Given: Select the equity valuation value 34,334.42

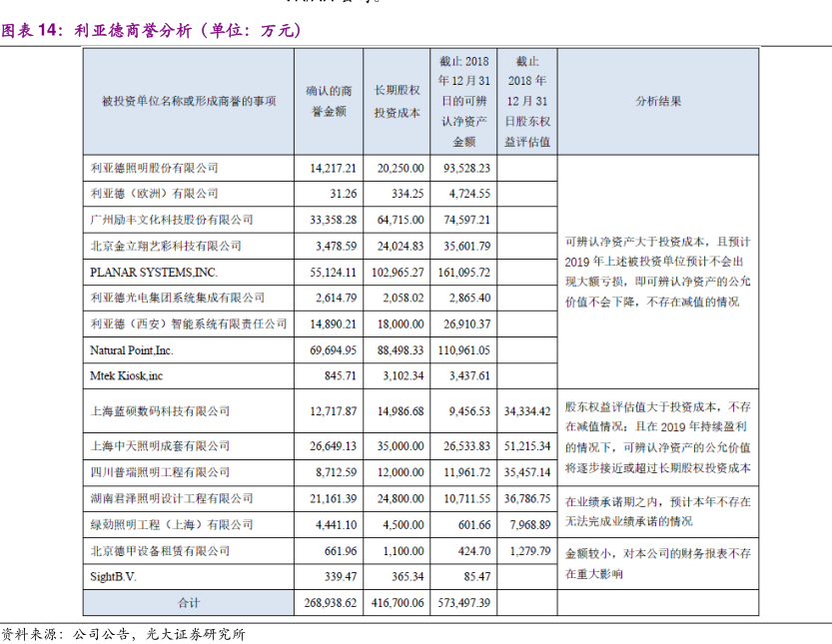Looking at the screenshot, I should (x=527, y=411).
